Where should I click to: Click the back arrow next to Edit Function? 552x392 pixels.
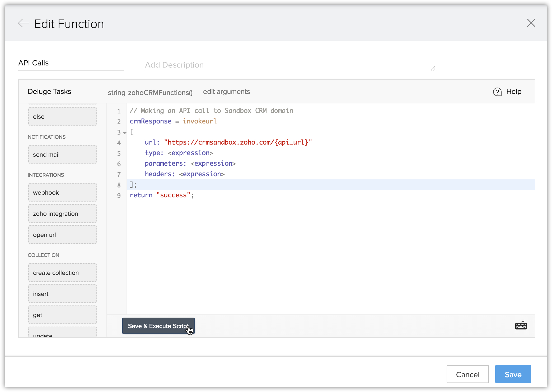pos(23,23)
